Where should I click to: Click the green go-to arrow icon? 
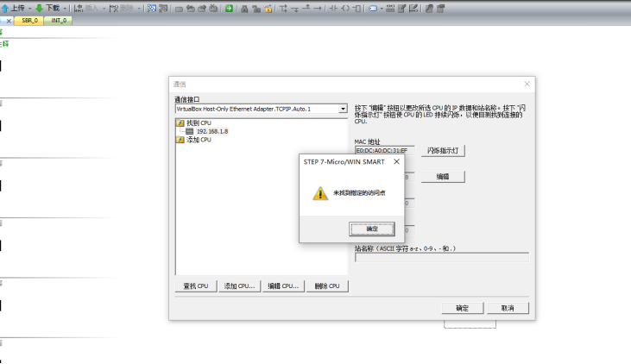point(229,9)
